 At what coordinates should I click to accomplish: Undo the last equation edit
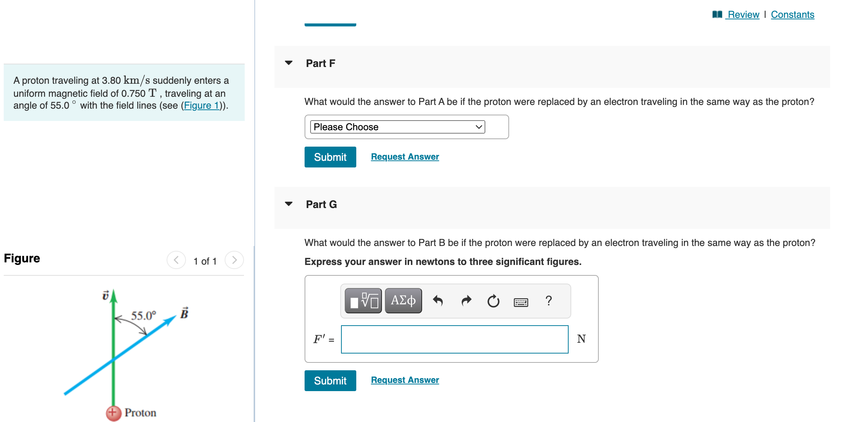[x=438, y=301]
